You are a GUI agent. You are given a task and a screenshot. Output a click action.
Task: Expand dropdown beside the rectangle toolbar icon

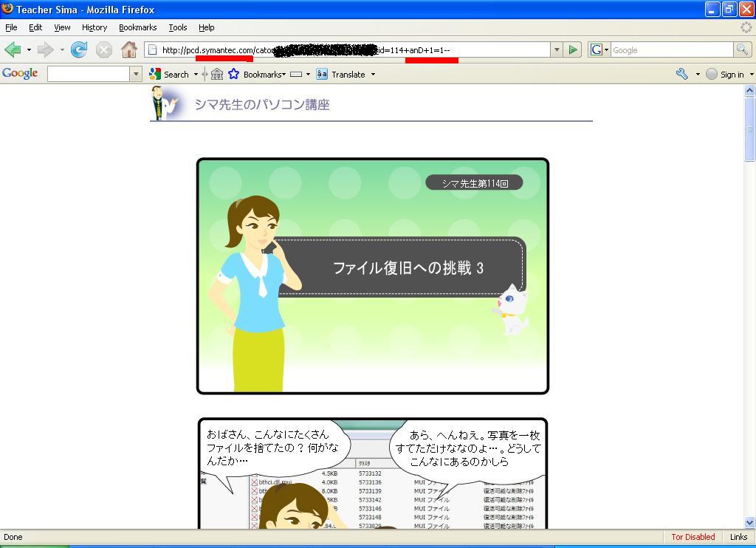[x=308, y=75]
